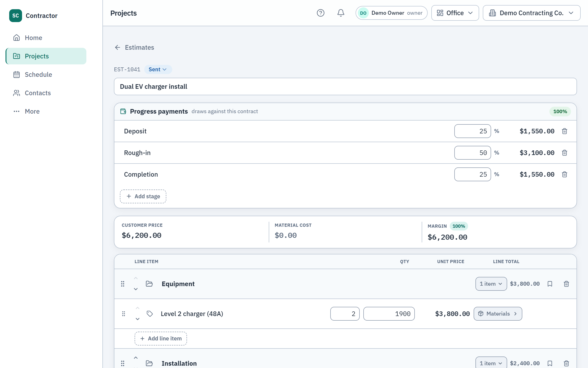The image size is (588, 368).
Task: Click the Equipment group name
Action: coord(178,284)
